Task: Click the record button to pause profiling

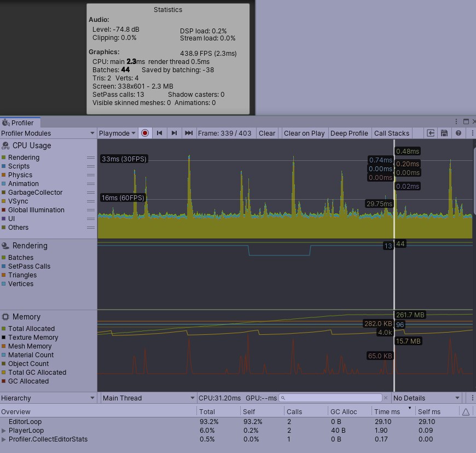Action: pos(144,133)
